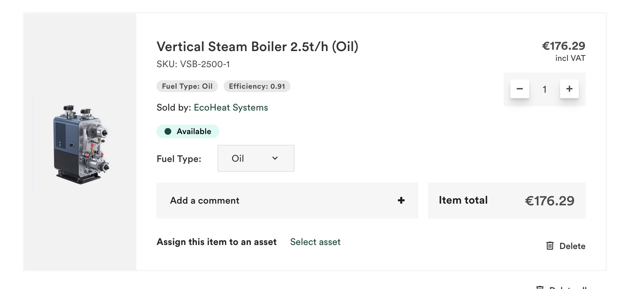Viewport: 644px width, 289px height.
Task: Expand the Add a comment section
Action: [x=287, y=201]
